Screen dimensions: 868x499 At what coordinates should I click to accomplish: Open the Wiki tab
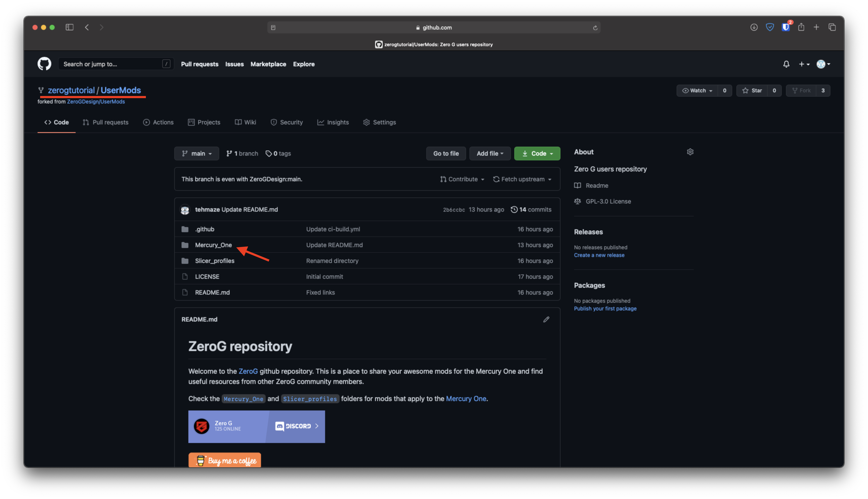[x=245, y=122]
